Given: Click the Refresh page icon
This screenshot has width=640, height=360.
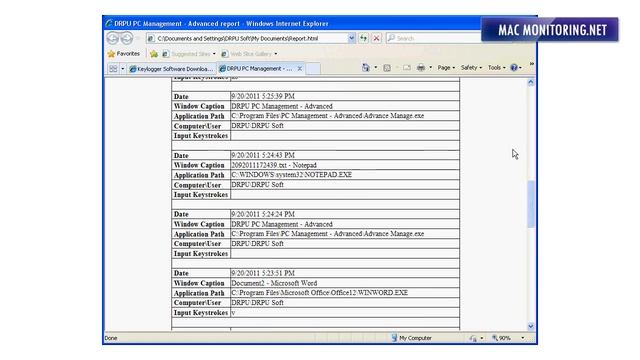Looking at the screenshot, I should pos(363,38).
